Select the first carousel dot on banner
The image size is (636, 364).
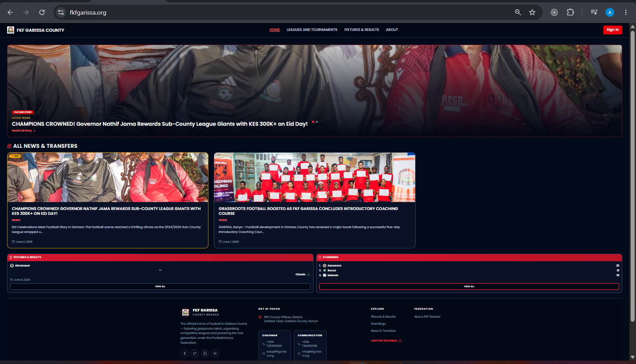(x=313, y=121)
